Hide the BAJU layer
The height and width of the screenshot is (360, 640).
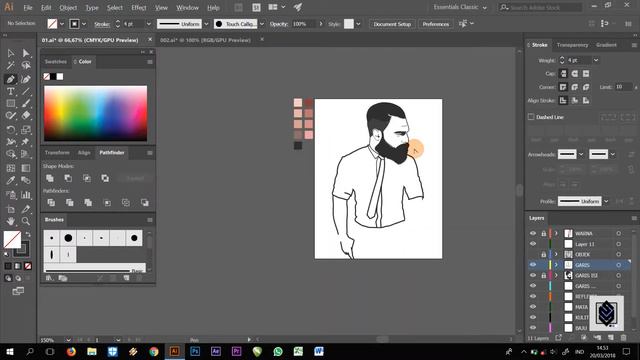533,328
